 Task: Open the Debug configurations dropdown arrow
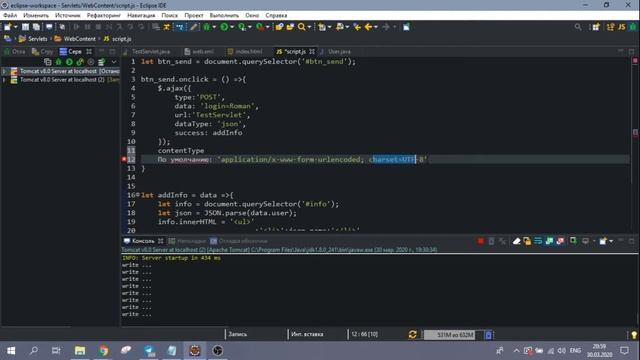coord(214,27)
